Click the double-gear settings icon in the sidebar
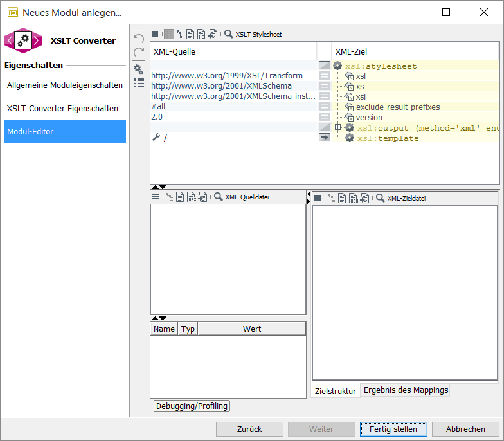Viewport: 504px width, 441px height. 138,69
